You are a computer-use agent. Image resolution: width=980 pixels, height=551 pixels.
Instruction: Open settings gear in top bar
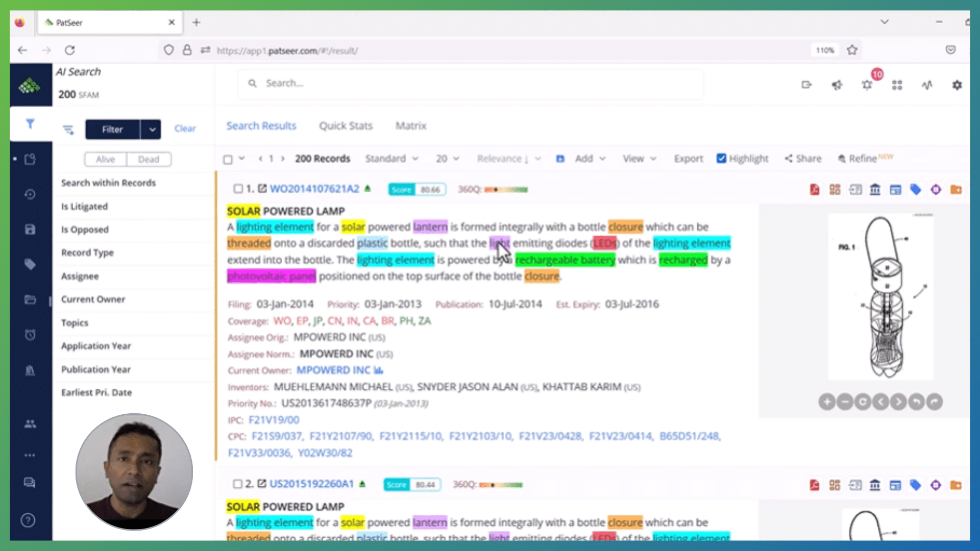click(957, 85)
